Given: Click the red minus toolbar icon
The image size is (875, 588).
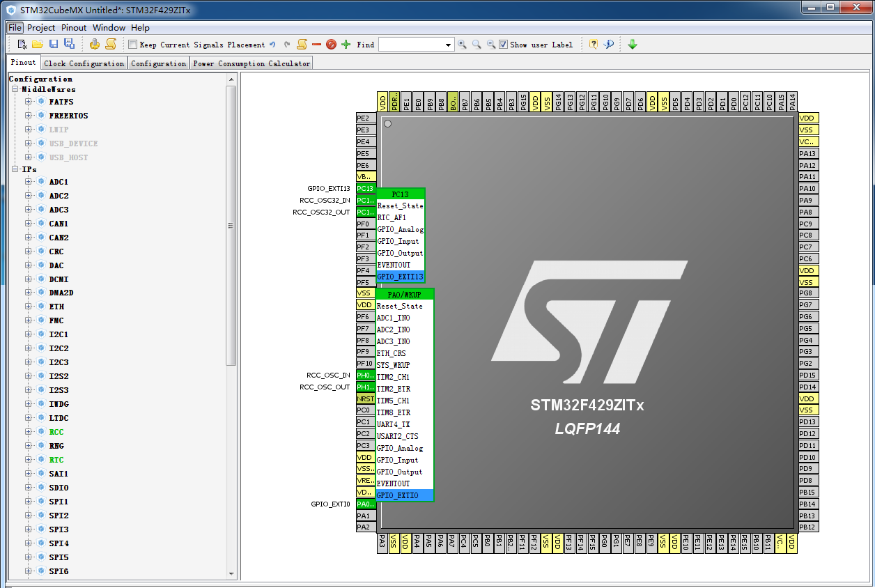Looking at the screenshot, I should (316, 45).
